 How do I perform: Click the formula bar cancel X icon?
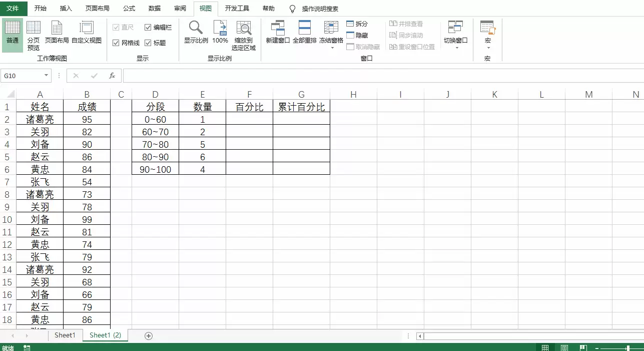76,76
